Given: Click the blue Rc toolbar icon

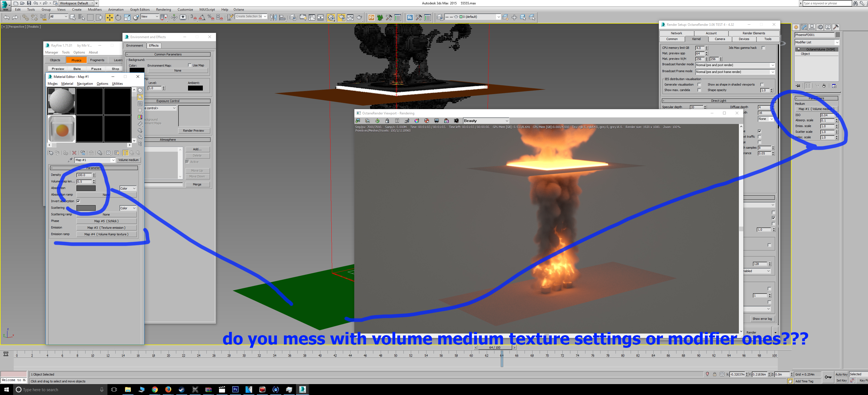Looking at the screenshot, I should [410, 17].
